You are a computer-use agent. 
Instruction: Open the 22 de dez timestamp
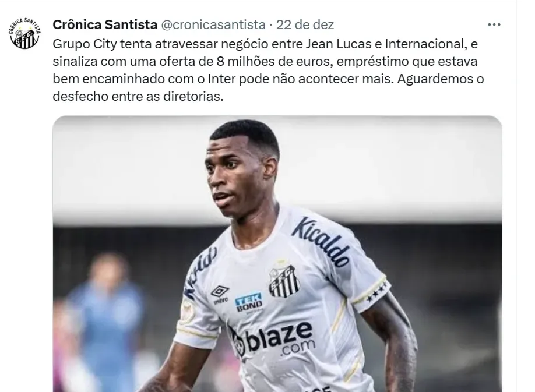[x=305, y=24]
